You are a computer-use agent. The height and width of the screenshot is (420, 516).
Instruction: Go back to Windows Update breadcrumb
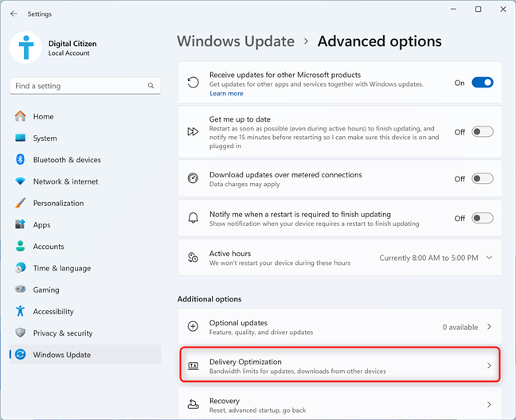[236, 41]
